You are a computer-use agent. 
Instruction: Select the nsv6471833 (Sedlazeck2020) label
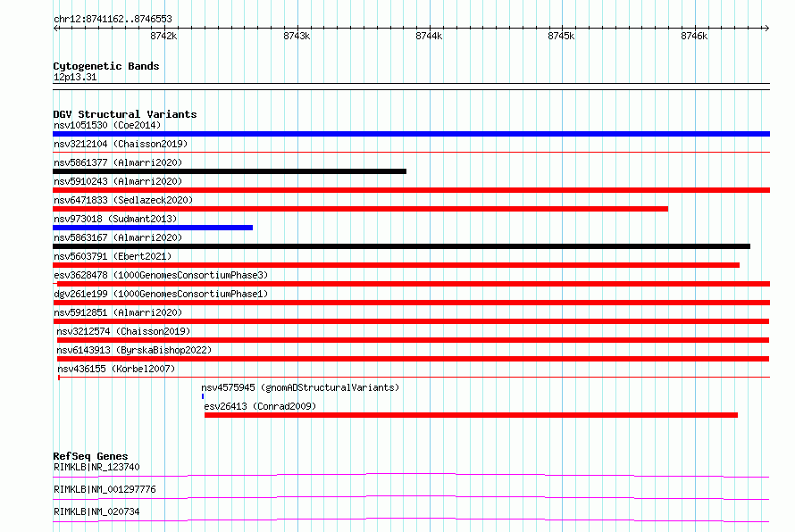123,200
